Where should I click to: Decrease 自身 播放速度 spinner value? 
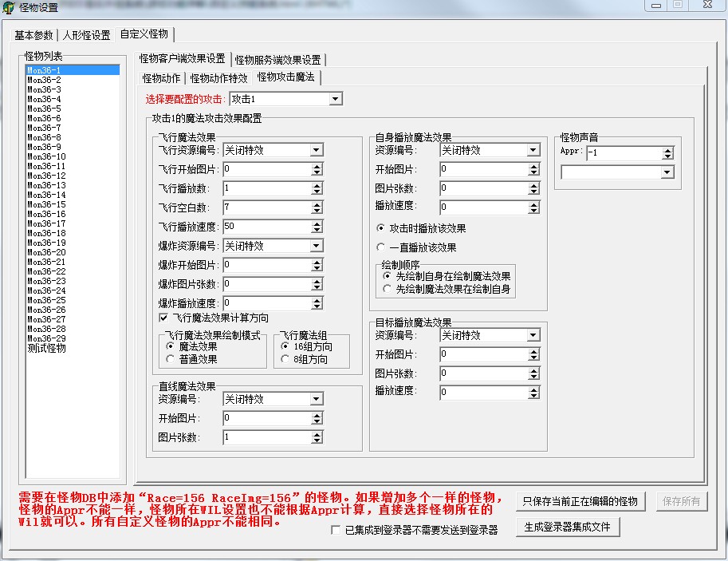(x=533, y=211)
